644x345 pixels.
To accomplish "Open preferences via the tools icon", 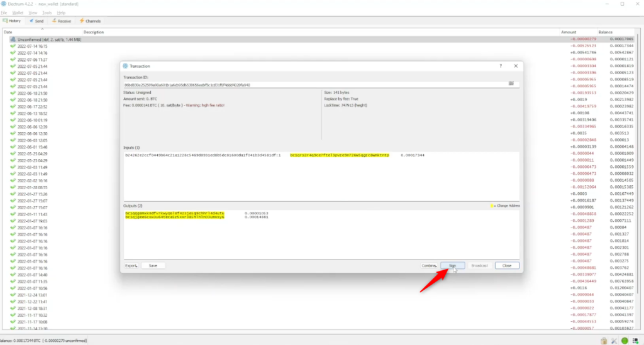I will tap(614, 341).
